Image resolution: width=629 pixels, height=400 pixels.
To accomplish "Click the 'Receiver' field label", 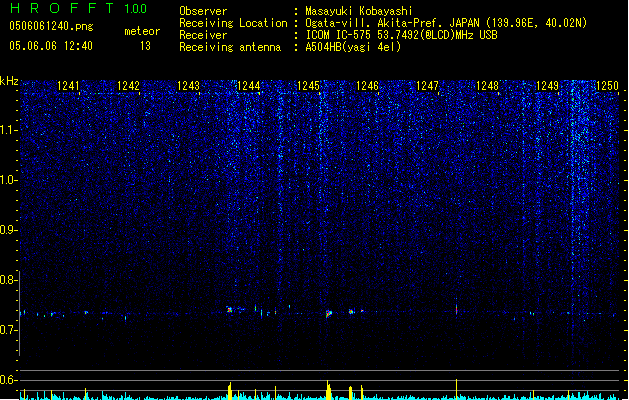I will [x=203, y=35].
